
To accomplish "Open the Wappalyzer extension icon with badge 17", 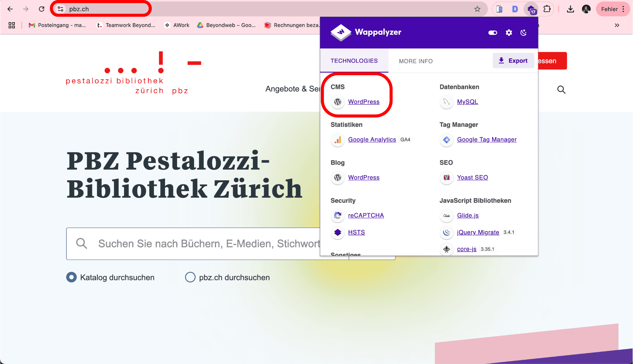I will [531, 9].
